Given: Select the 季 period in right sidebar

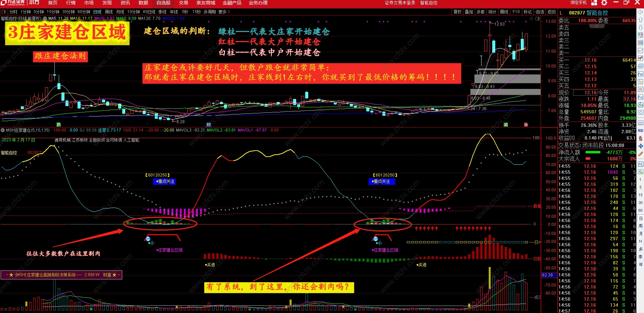Looking at the screenshot, I should click(641, 257).
